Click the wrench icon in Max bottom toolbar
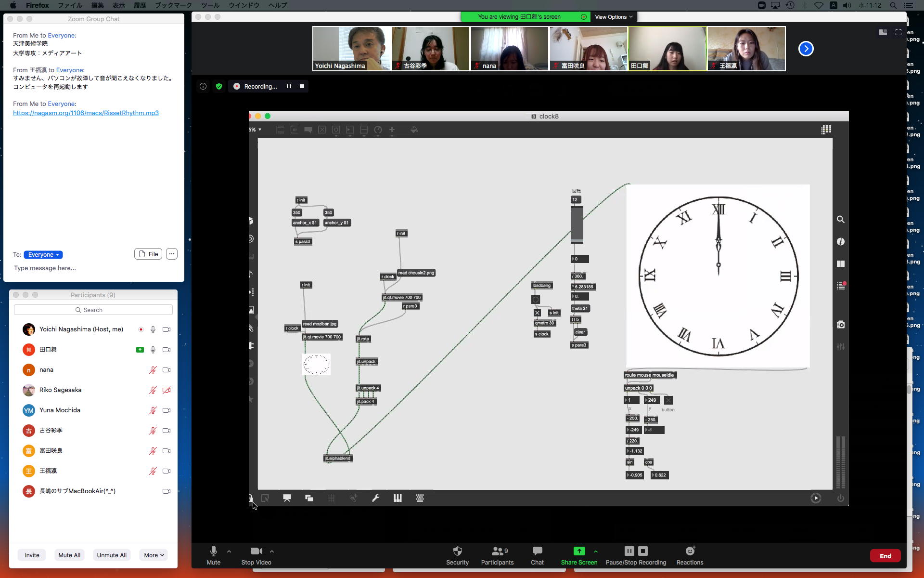The width and height of the screenshot is (924, 578). 375,498
